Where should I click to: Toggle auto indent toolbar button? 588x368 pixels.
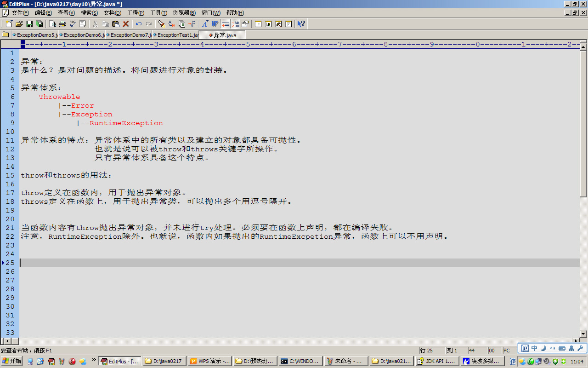click(x=225, y=24)
